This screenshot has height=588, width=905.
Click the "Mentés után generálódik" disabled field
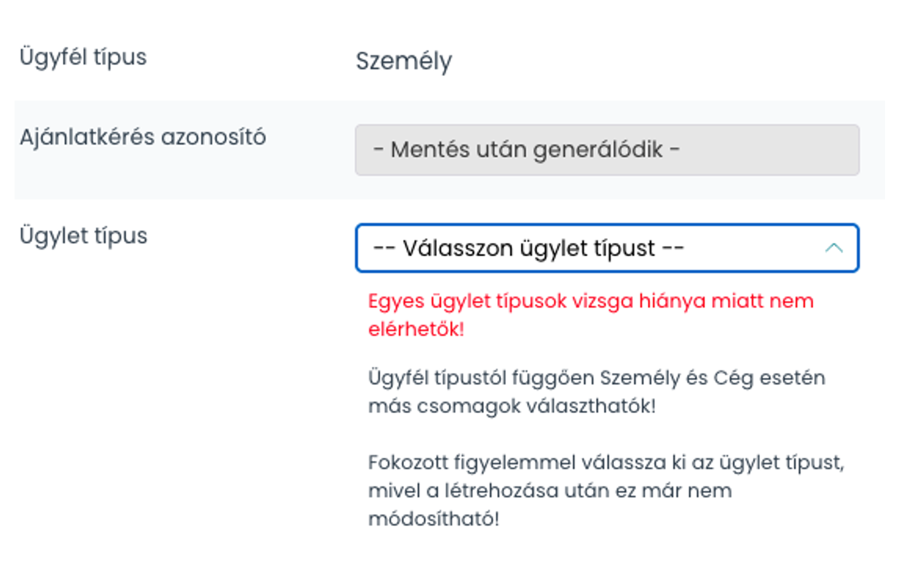(x=607, y=150)
